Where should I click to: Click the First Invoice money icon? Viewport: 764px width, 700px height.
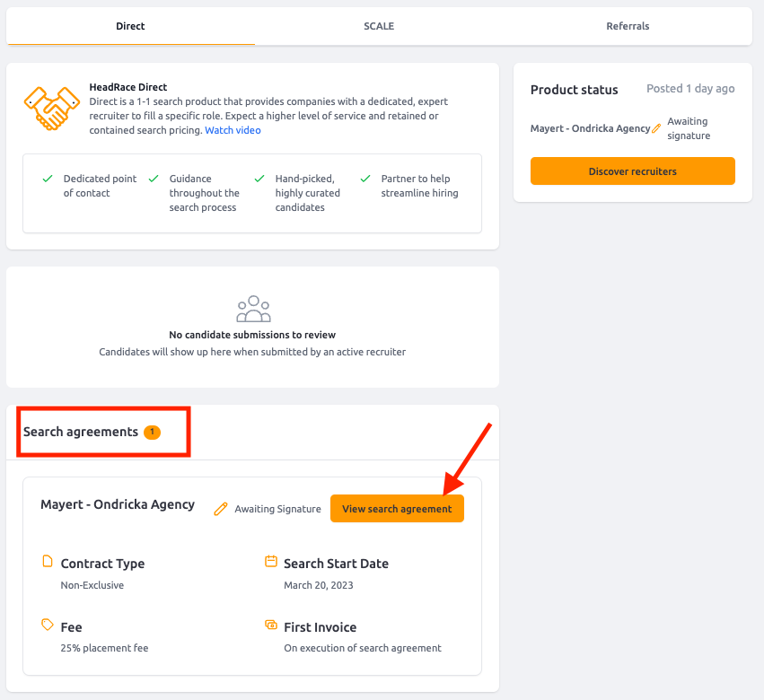271,625
